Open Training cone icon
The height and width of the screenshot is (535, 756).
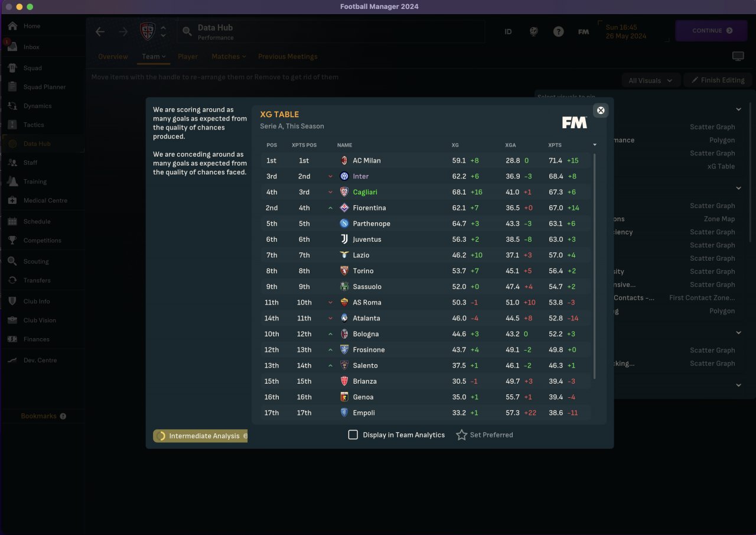pyautogui.click(x=12, y=181)
